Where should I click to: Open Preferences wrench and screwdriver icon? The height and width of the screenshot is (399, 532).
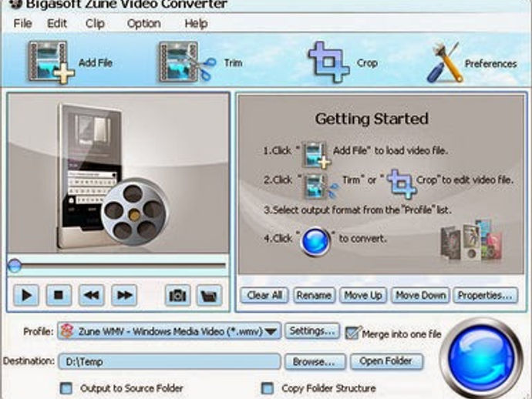click(444, 62)
